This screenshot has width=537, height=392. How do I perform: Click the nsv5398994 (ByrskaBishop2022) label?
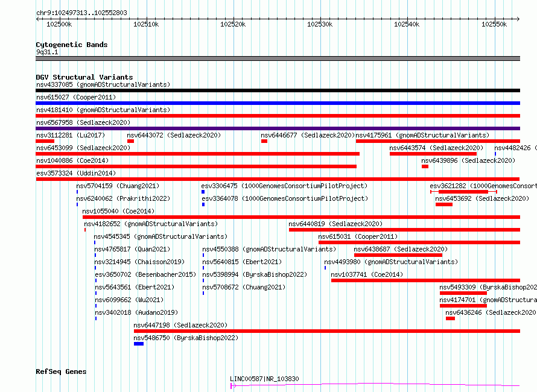(x=255, y=274)
